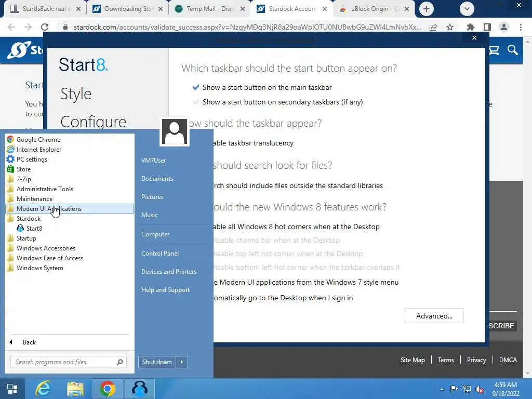This screenshot has width=532, height=399.
Task: Switch to Downloading Start8 browser tab
Action: [127, 9]
